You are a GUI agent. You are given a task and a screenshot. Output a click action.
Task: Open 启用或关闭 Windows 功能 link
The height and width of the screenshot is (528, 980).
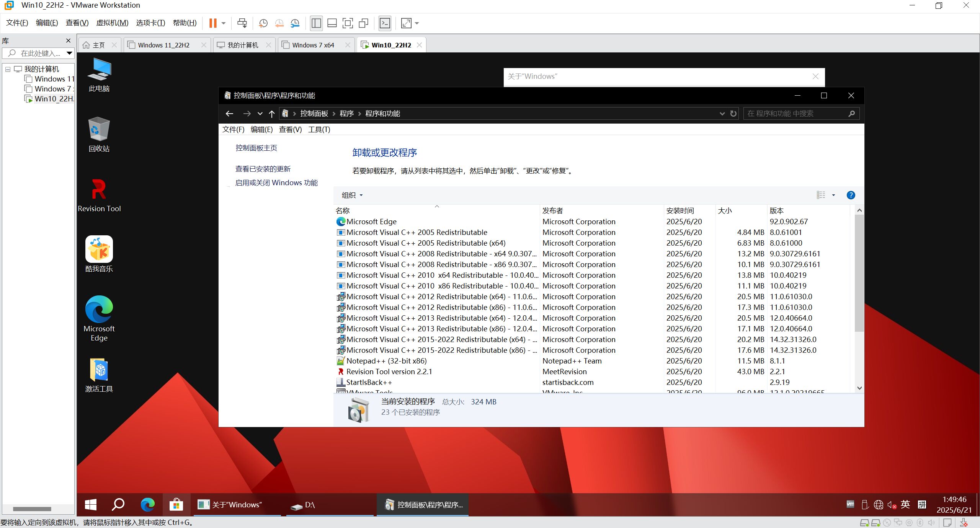tap(276, 183)
